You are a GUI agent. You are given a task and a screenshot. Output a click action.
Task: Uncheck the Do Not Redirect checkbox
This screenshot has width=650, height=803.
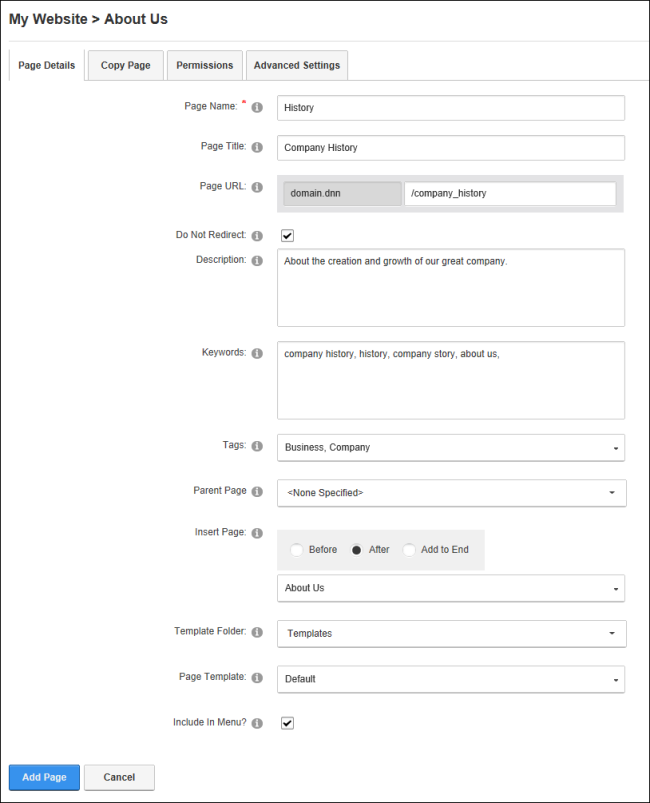(287, 236)
